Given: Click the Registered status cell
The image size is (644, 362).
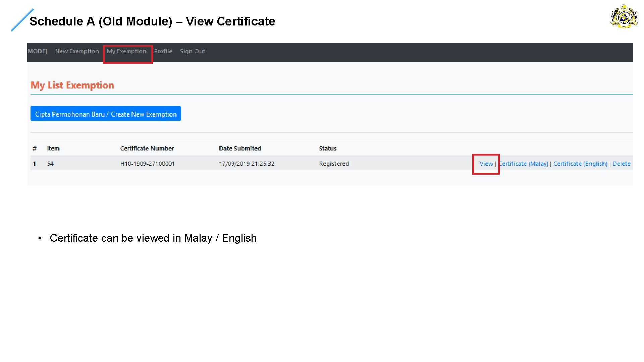Looking at the screenshot, I should point(334,164).
